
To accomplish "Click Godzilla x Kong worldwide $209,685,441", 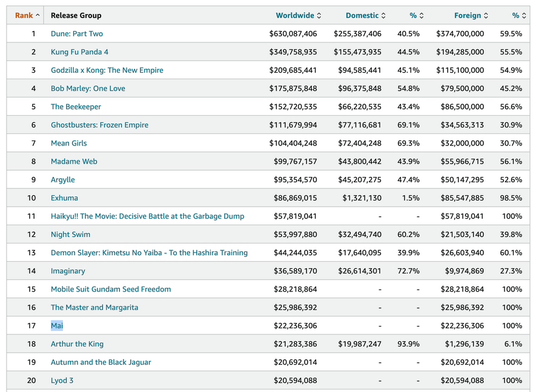I will pos(293,70).
